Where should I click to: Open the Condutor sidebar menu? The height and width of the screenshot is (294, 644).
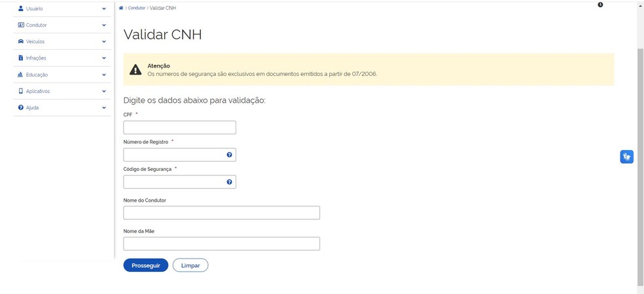pyautogui.click(x=62, y=25)
